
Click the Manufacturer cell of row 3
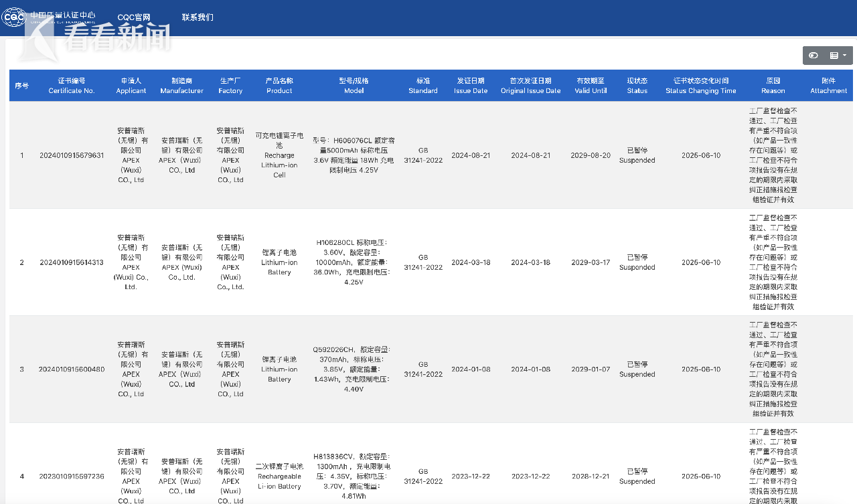181,369
